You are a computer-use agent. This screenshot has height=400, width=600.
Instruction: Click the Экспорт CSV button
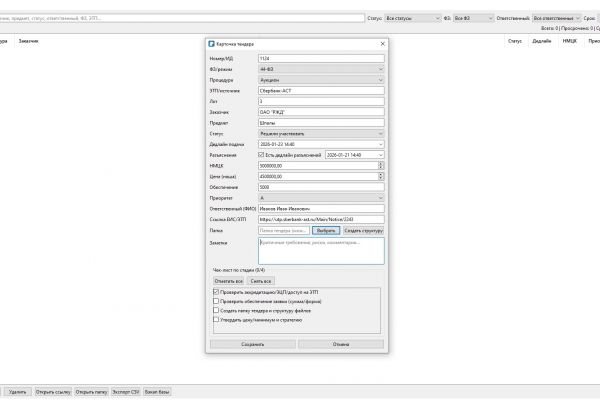pyautogui.click(x=126, y=392)
